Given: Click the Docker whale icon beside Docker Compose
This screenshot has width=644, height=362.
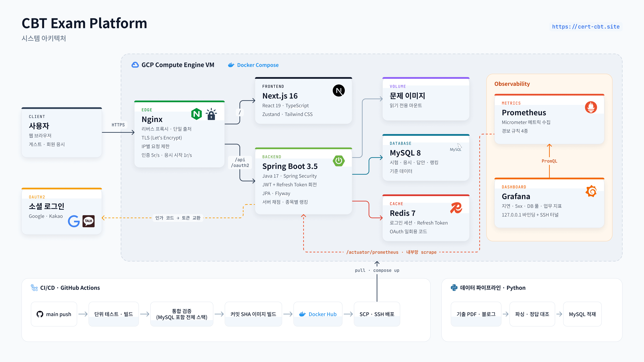Looking at the screenshot, I should pyautogui.click(x=231, y=65).
